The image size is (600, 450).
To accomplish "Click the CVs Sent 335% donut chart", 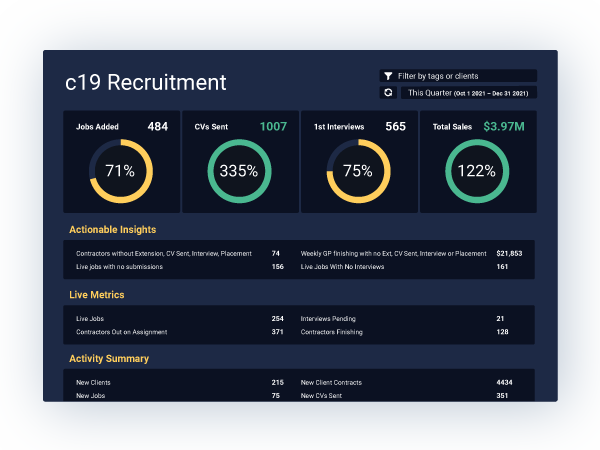I will pos(239,170).
